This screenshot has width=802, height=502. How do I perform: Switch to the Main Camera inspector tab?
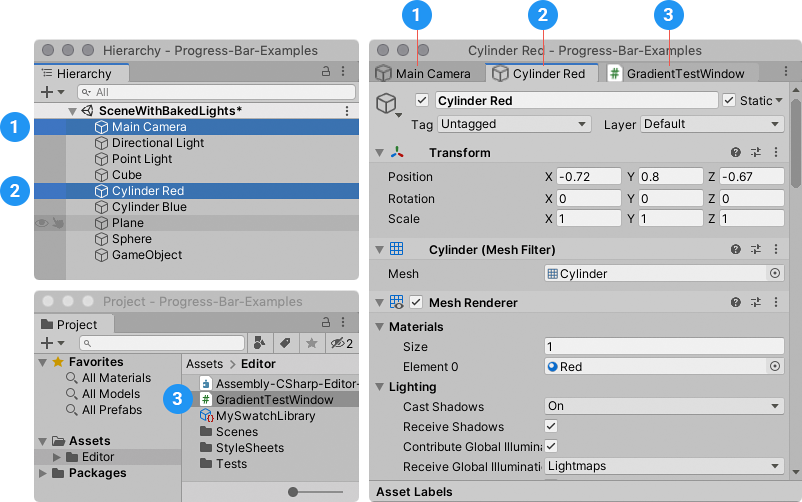[426, 73]
